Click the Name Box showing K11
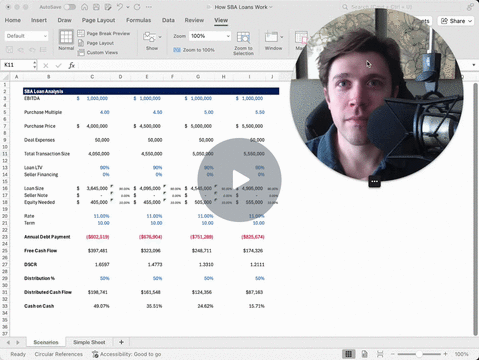Screen dimensions: 479x360 (17, 65)
